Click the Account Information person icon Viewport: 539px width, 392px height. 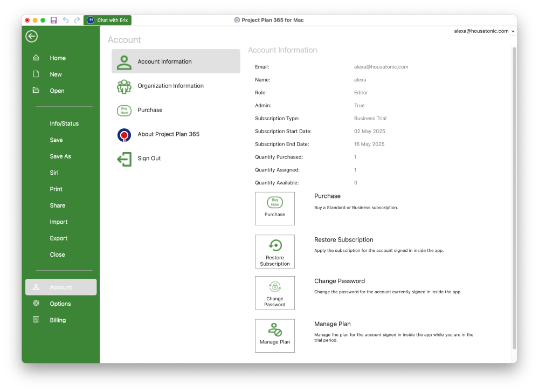pyautogui.click(x=124, y=62)
